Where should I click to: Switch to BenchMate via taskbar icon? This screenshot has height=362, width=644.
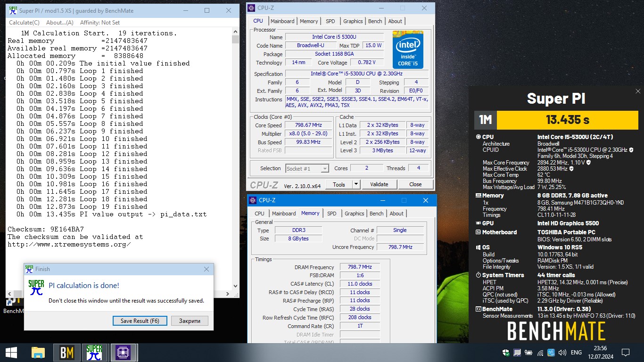coord(67,352)
